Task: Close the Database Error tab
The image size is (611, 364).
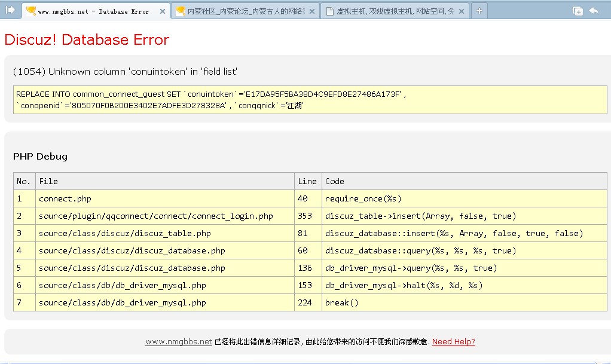Action: click(163, 12)
